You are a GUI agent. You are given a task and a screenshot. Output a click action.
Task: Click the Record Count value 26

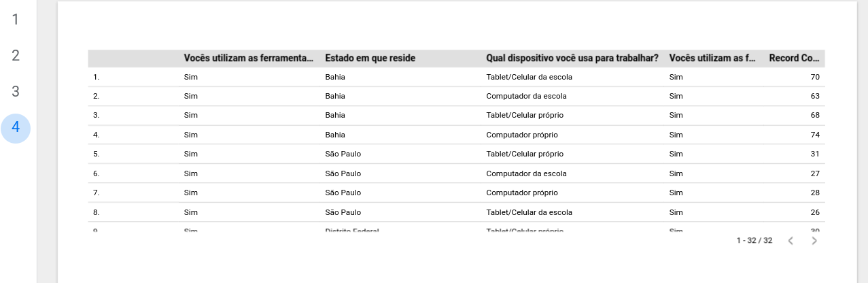(x=814, y=212)
